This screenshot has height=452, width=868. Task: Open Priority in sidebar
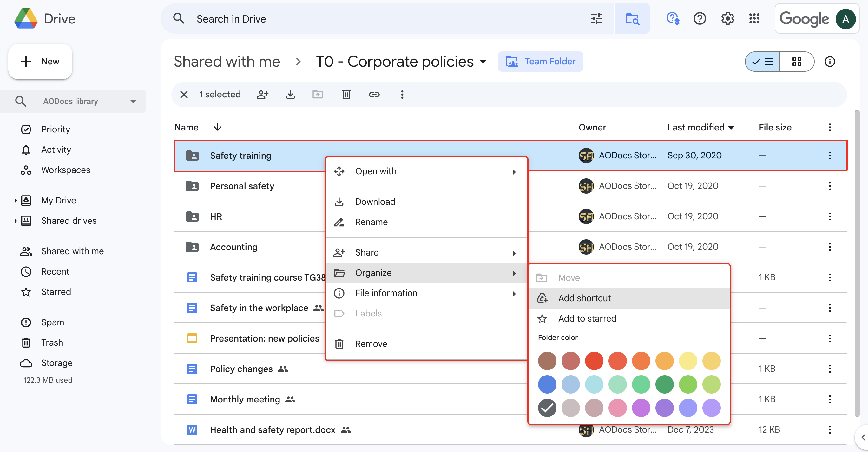(x=56, y=130)
